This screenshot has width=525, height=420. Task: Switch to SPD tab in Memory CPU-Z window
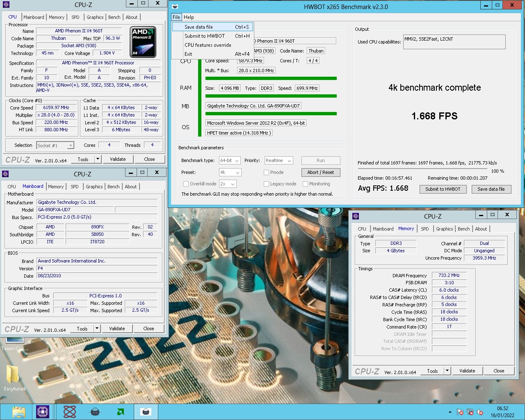click(x=425, y=229)
